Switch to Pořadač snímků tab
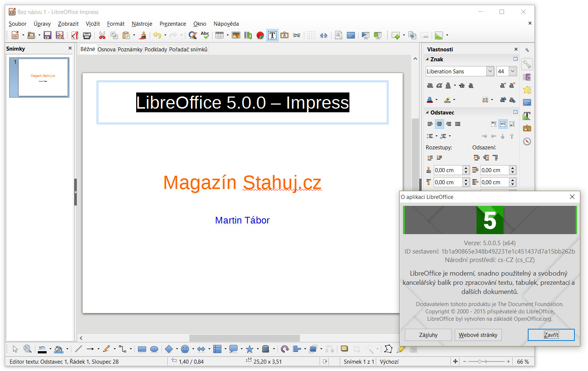The width and height of the screenshot is (588, 371). (188, 49)
